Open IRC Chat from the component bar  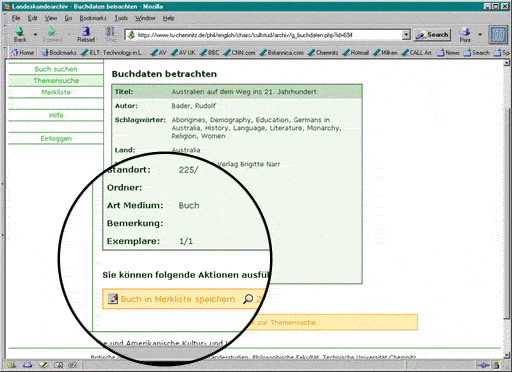(73, 365)
